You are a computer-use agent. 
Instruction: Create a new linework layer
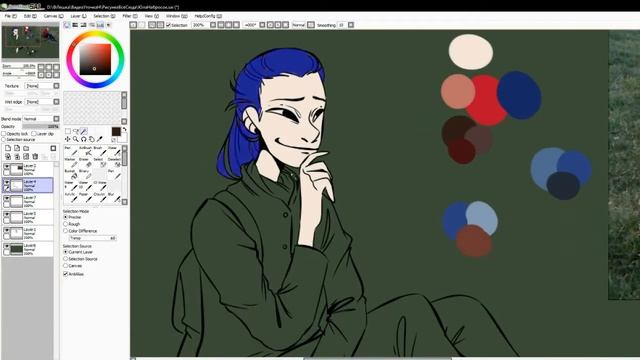(17, 148)
